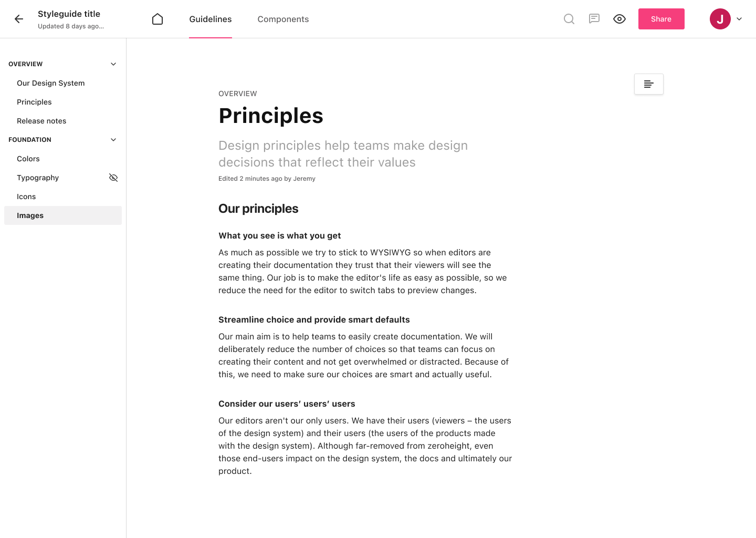Screen dimensions: 756x538
Task: Preview the styleguide with the eye icon
Action: (619, 19)
